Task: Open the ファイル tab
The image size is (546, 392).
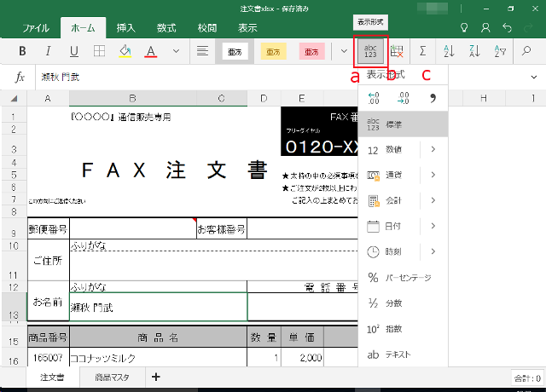Action: (36, 28)
